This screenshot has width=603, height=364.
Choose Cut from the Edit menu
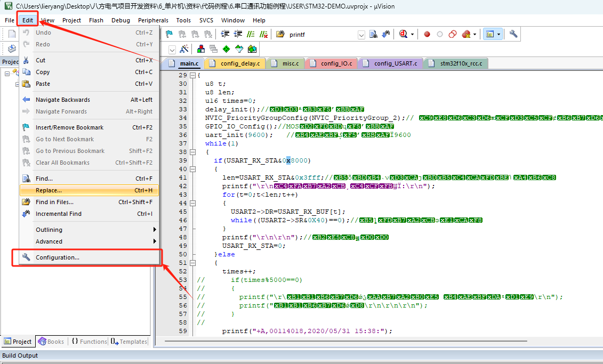(x=89, y=60)
